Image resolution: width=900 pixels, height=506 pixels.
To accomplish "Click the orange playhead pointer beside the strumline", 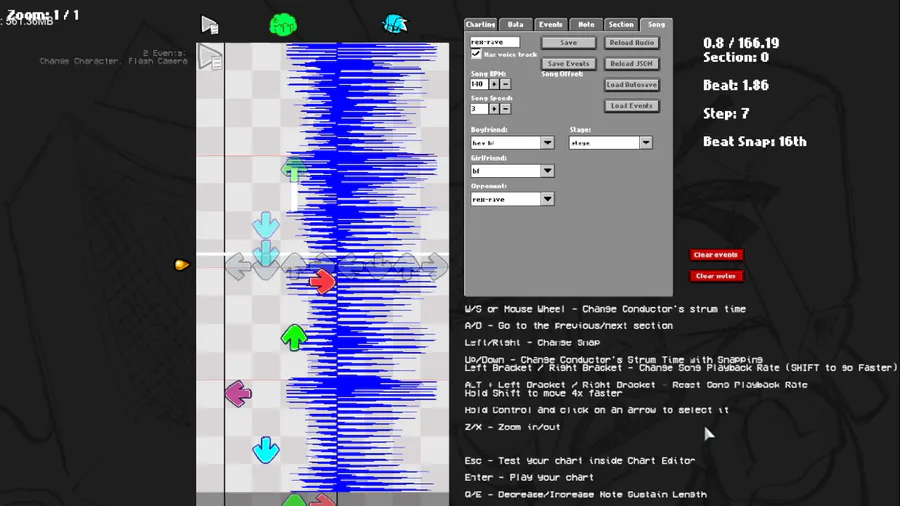I will 181,264.
